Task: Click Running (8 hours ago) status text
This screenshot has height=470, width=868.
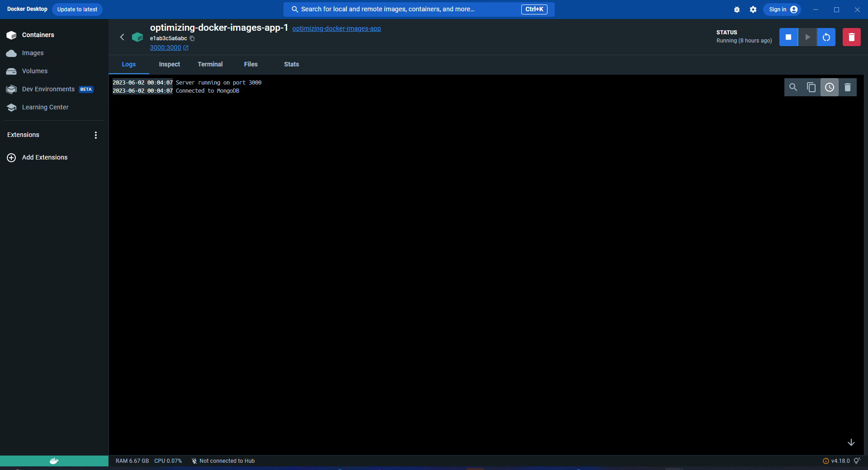Action: point(744,41)
